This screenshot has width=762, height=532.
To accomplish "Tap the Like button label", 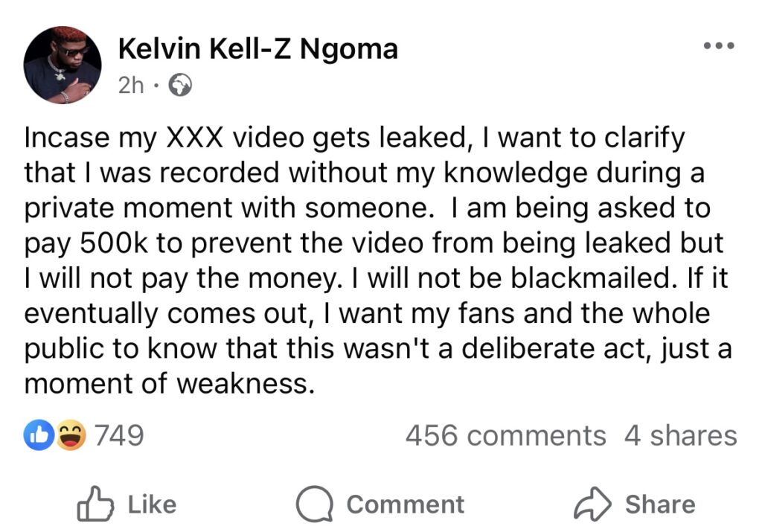I will pyautogui.click(x=152, y=504).
